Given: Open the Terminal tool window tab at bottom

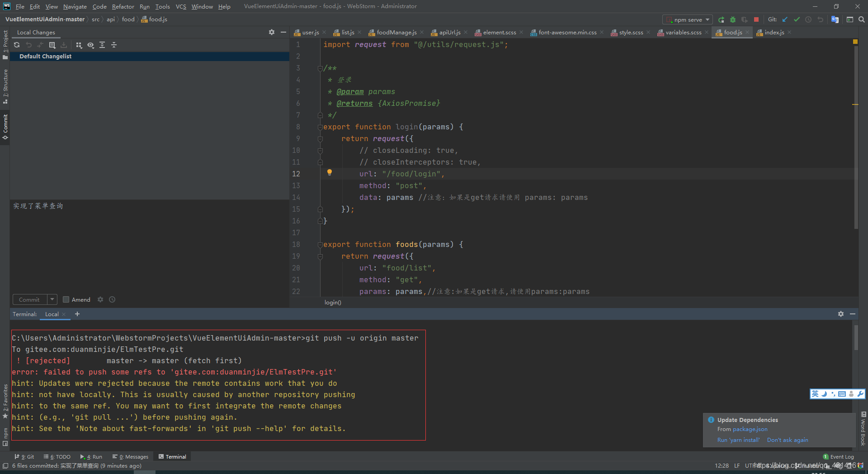Looking at the screenshot, I should (172, 457).
